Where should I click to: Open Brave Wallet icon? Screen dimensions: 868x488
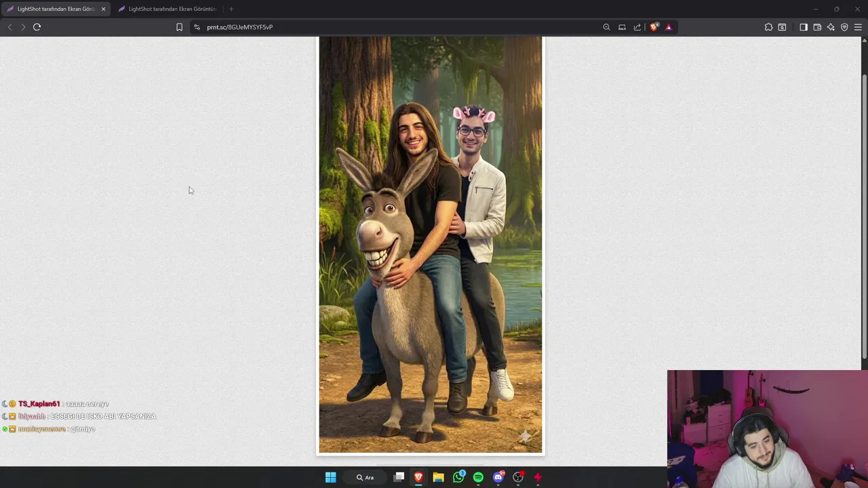(817, 27)
